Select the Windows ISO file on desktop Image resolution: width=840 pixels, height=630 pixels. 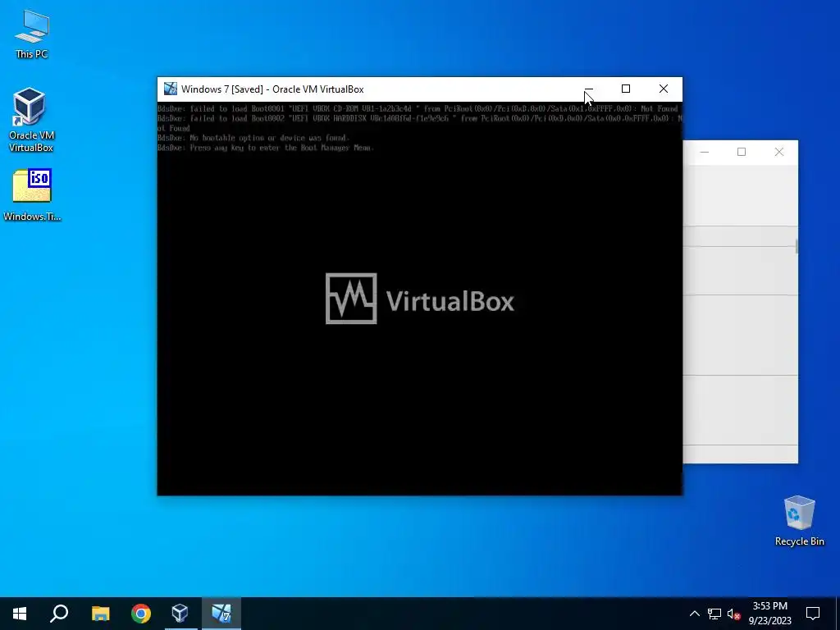[32, 195]
